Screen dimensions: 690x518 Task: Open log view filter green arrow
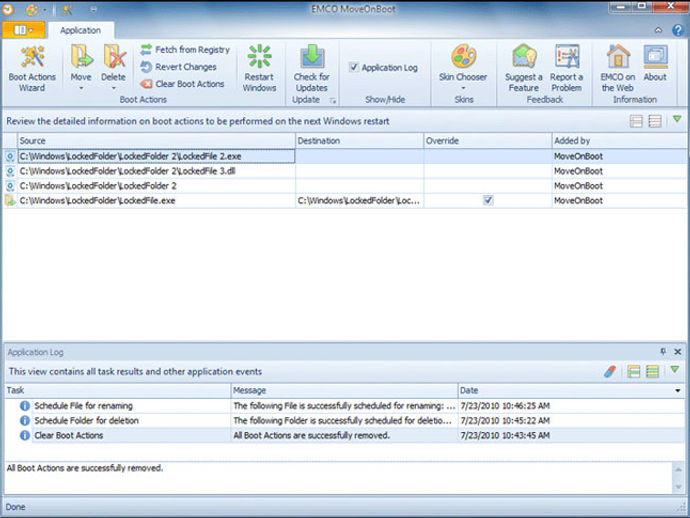[675, 370]
